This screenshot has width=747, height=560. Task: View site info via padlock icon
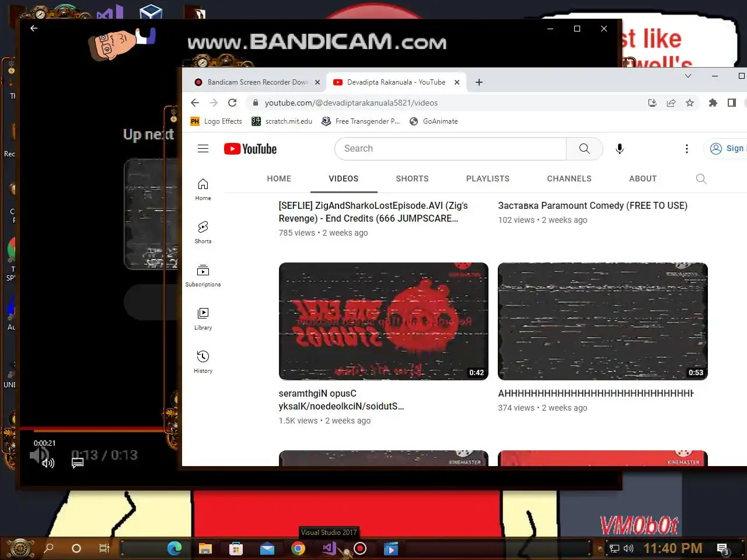point(255,103)
